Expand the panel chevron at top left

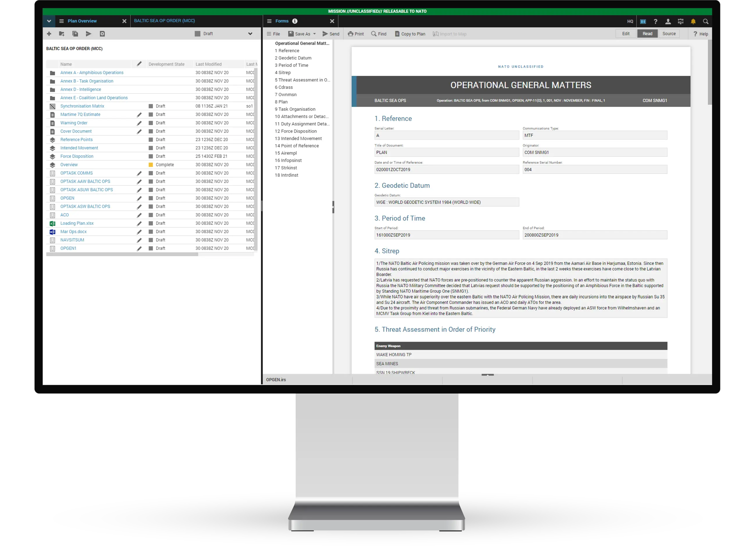49,21
